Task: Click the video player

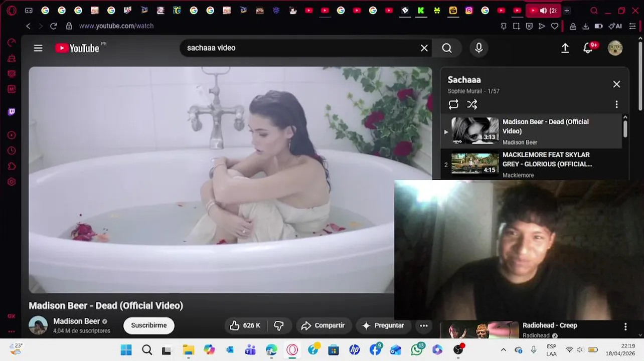Action: pyautogui.click(x=230, y=180)
